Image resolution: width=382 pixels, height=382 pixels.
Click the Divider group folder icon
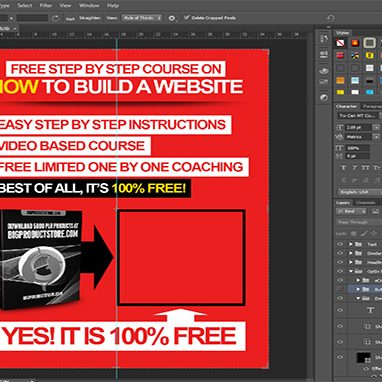[x=359, y=253]
